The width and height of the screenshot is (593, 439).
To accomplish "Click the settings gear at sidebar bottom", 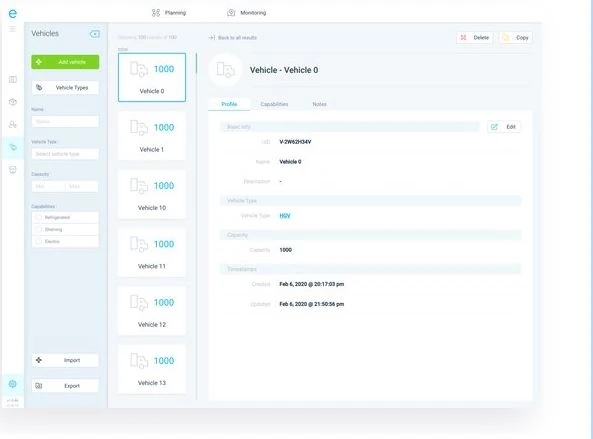I will click(12, 384).
